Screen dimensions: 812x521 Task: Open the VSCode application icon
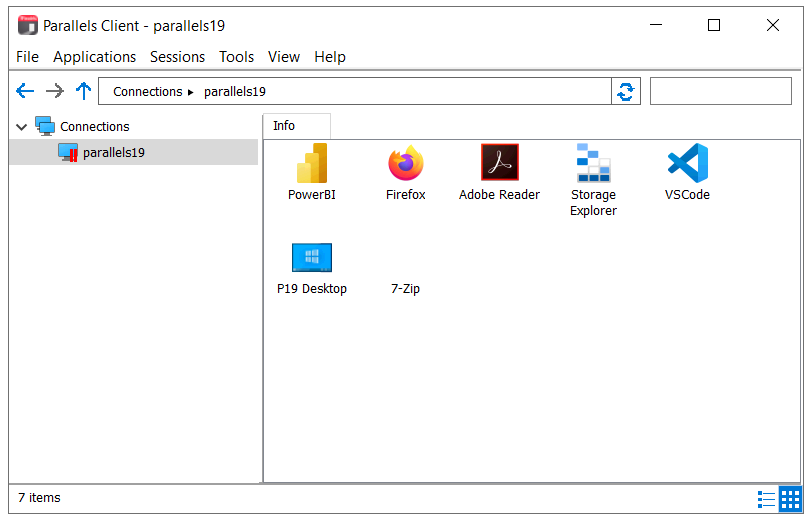pos(688,163)
